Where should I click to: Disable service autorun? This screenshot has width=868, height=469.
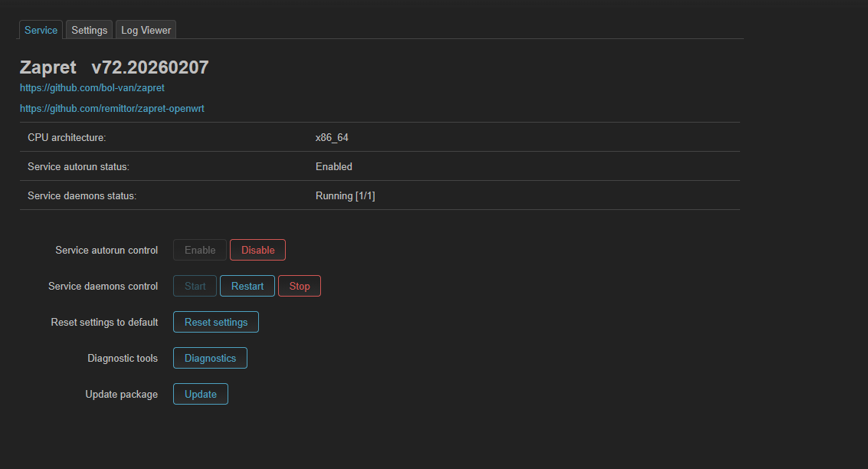pyautogui.click(x=258, y=250)
